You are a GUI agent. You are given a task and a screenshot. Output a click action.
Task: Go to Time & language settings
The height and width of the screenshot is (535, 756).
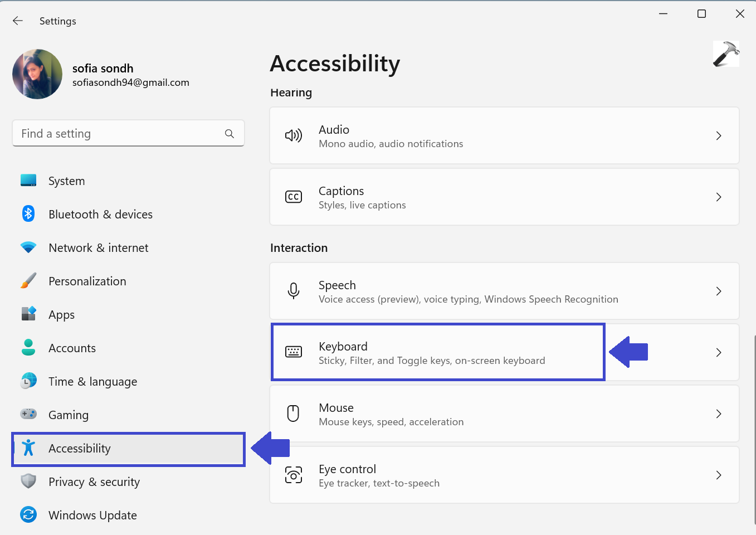click(x=92, y=382)
